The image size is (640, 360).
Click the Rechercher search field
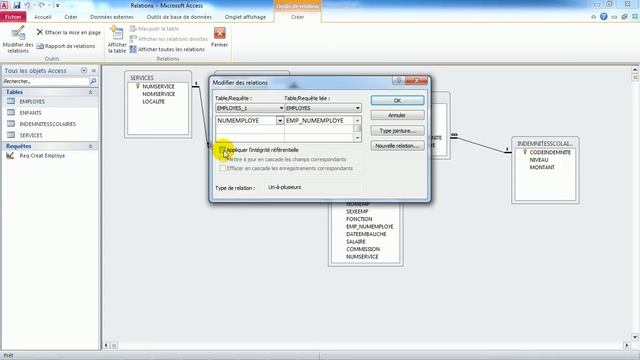pyautogui.click(x=46, y=81)
